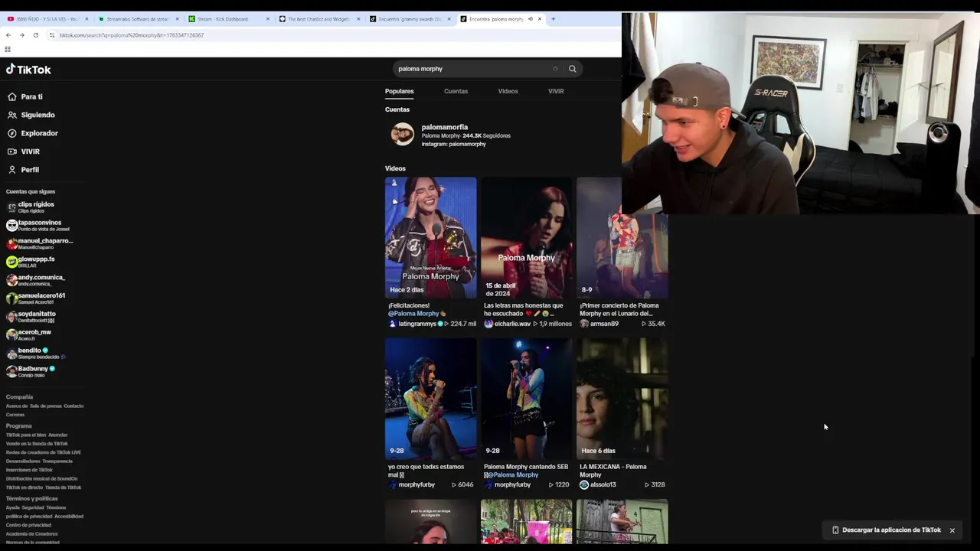The width and height of the screenshot is (980, 551).
Task: Click the browser forward arrow
Action: (21, 35)
